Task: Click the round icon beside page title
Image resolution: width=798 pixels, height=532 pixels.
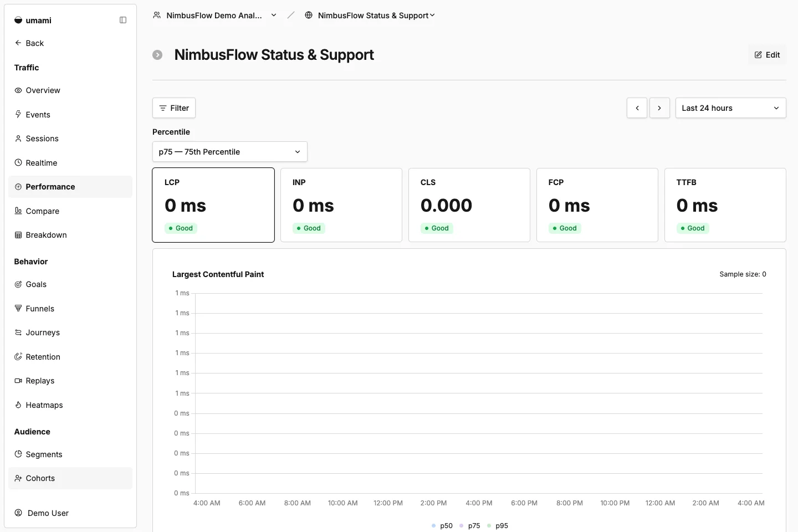Action: coord(157,55)
